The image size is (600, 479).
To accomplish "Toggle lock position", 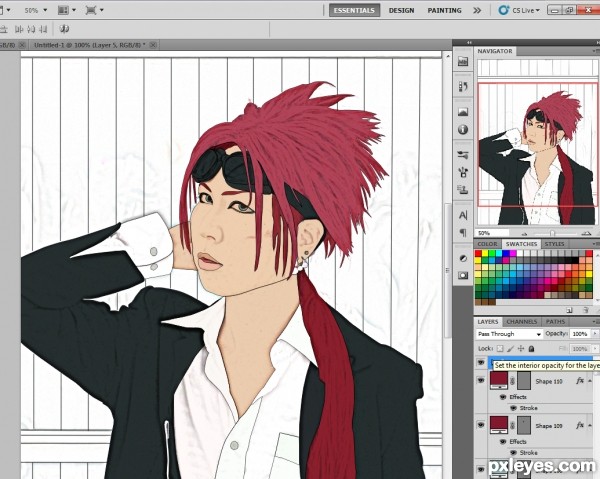I will (x=521, y=349).
